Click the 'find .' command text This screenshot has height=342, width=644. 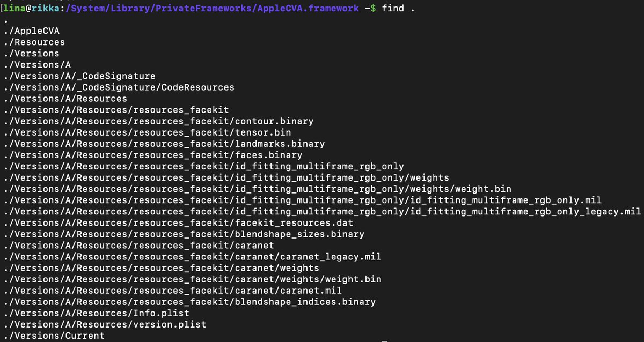click(x=398, y=9)
